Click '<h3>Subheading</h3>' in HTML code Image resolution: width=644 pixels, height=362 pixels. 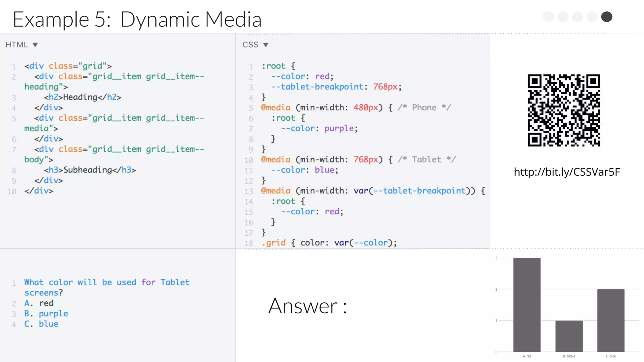pos(90,170)
